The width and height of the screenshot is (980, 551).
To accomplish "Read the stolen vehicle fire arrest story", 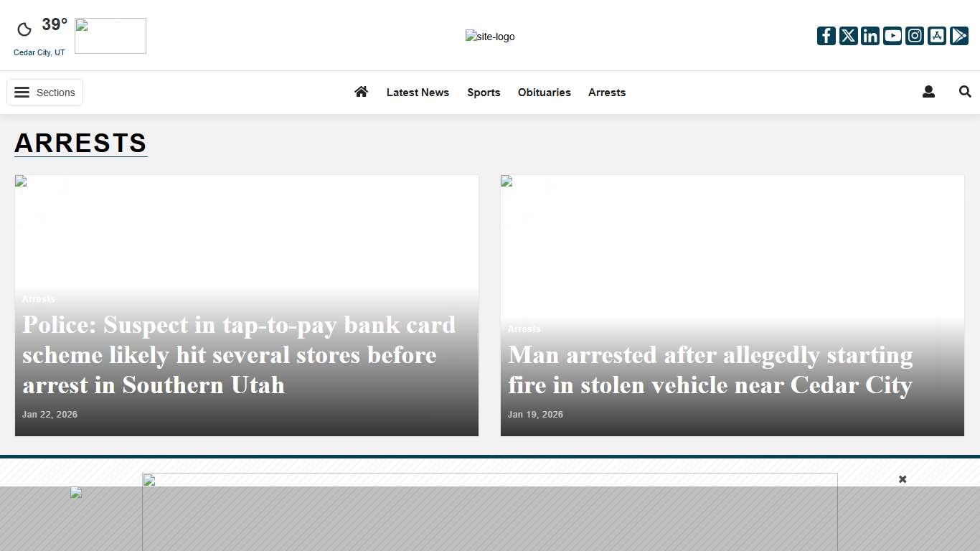I will [x=710, y=370].
